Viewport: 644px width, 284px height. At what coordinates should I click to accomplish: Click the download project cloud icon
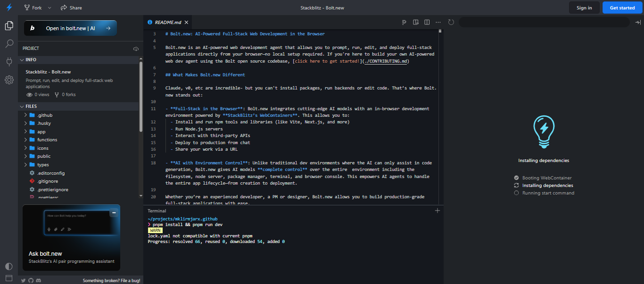136,49
